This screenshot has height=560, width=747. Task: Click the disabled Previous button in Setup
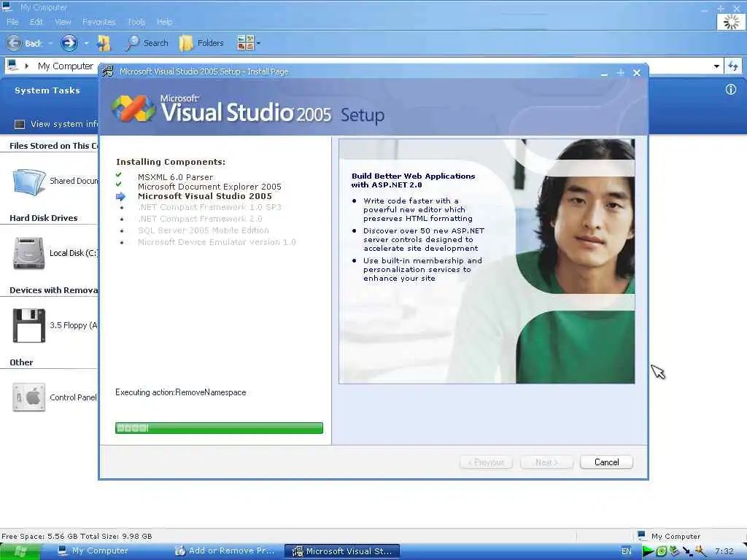click(486, 462)
